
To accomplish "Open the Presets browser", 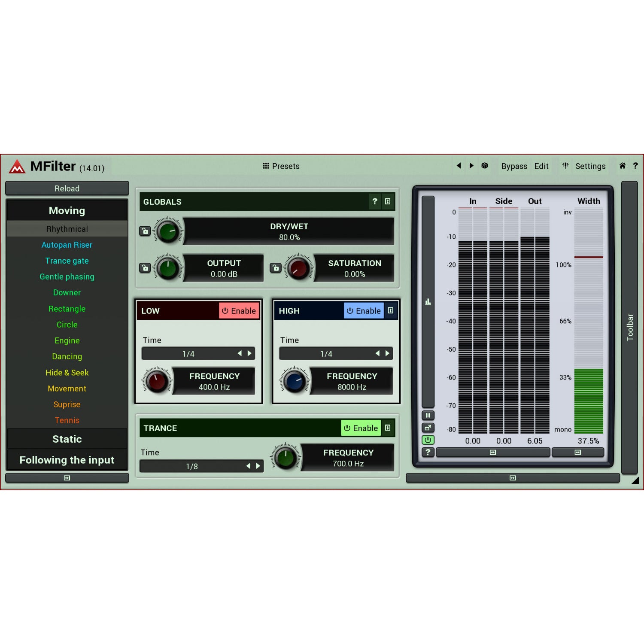I will (x=281, y=166).
